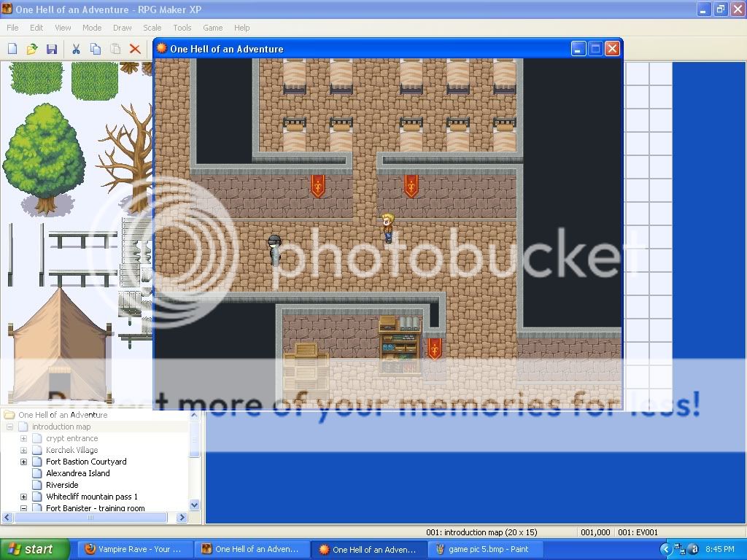Switch to game pic 5.bmp Paint
Screen dimensions: 747x560
pyautogui.click(x=484, y=550)
